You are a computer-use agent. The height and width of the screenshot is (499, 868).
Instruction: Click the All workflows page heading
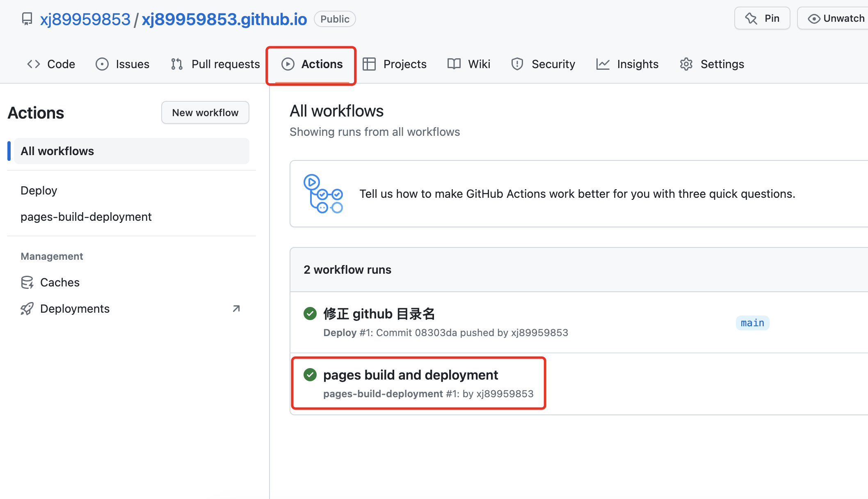click(336, 111)
